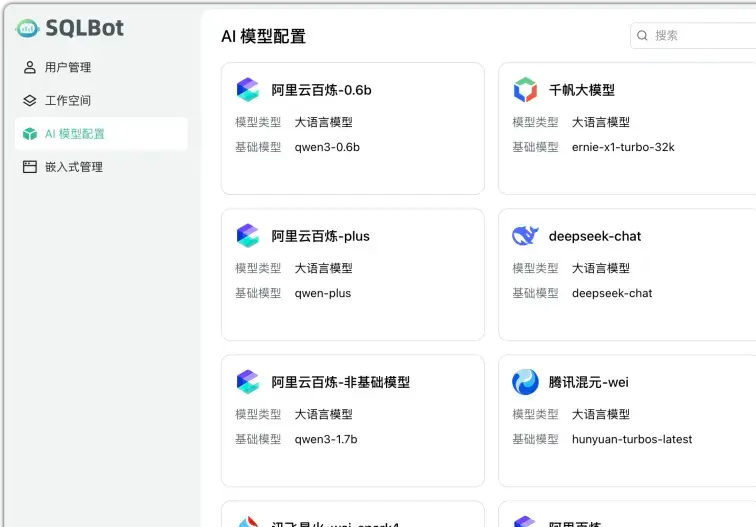Open the 千帆大模型 model title
This screenshot has height=527, width=756.
581,90
